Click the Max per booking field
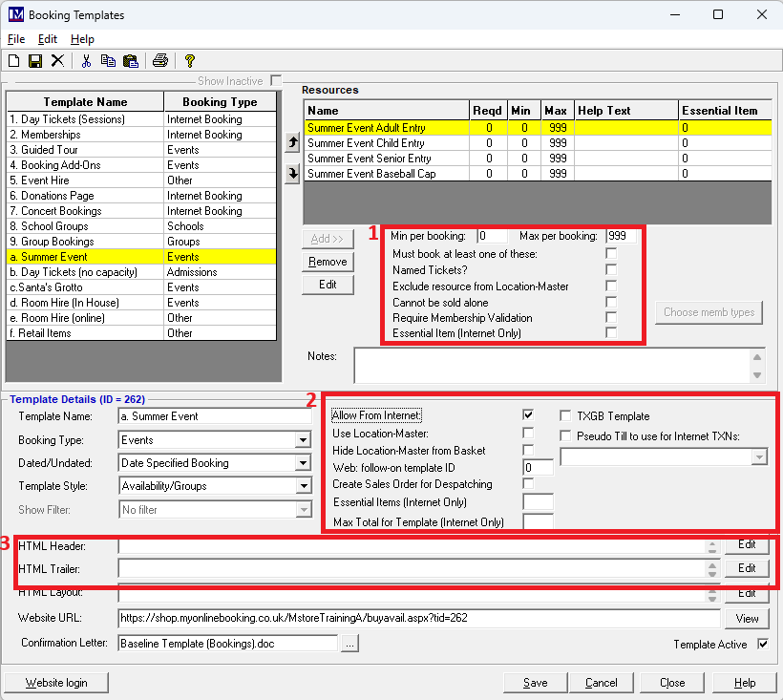This screenshot has width=783, height=700. (622, 236)
